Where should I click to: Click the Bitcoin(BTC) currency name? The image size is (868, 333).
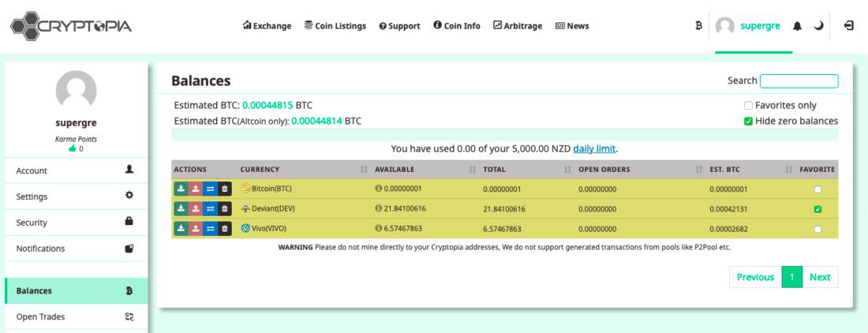[x=271, y=189]
